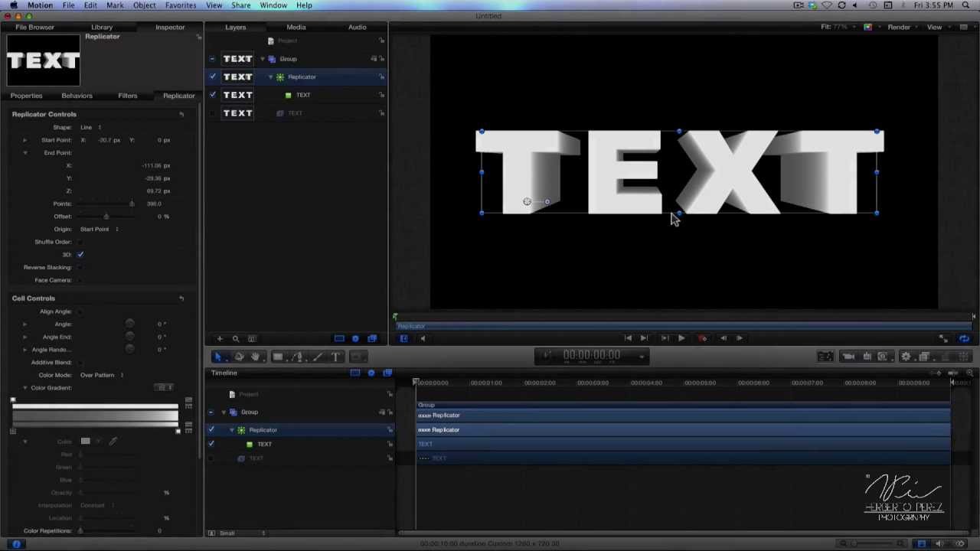
Task: Click the HUD toggle icon in toolbar
Action: pos(825,357)
